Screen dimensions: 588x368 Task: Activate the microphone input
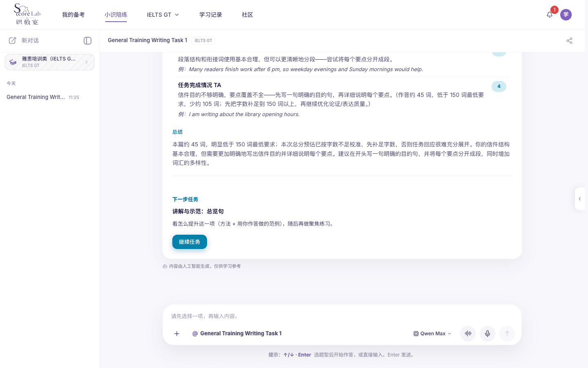(x=488, y=334)
